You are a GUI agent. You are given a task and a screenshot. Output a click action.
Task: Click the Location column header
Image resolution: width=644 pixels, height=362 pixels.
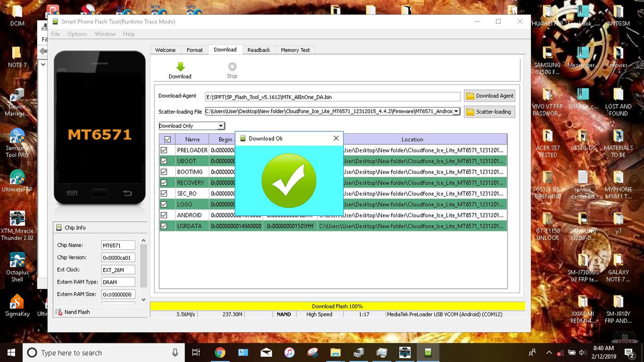[412, 139]
